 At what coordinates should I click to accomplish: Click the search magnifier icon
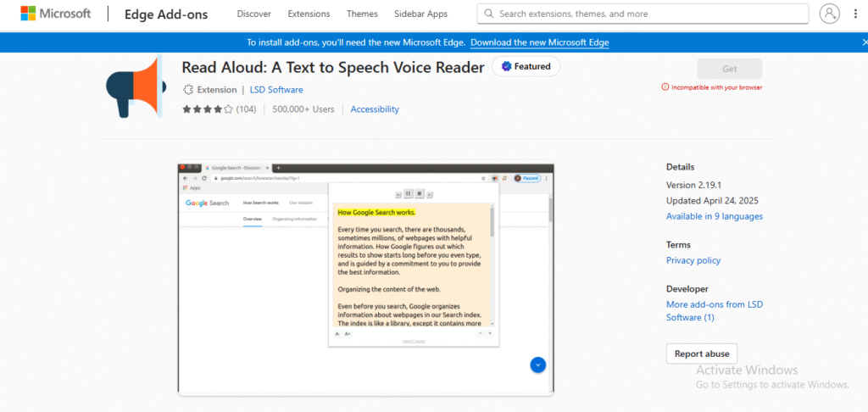pos(489,14)
